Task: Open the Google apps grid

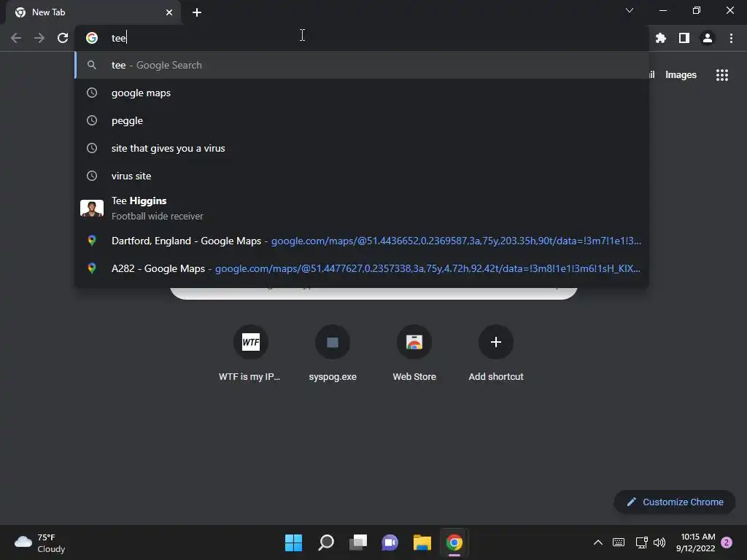Action: click(x=721, y=75)
